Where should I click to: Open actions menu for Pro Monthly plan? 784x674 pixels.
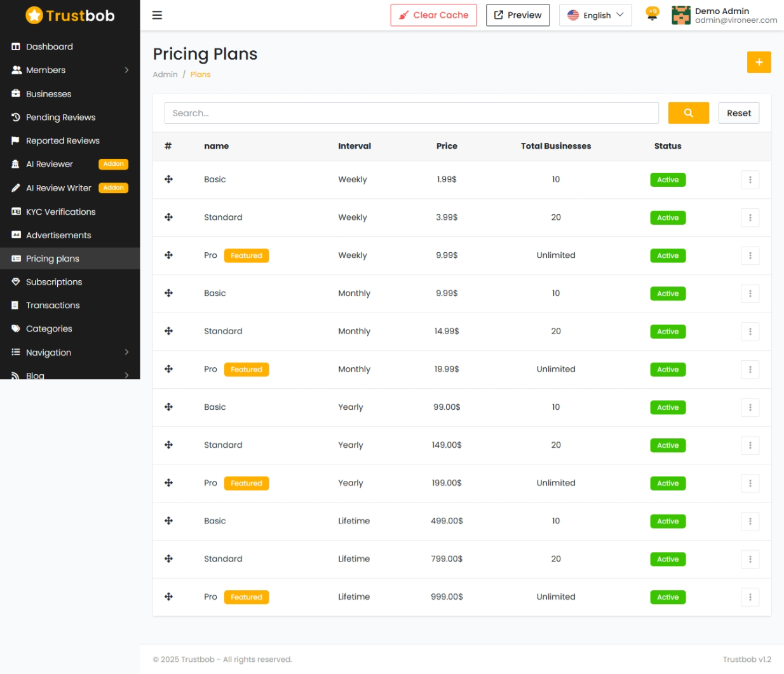[x=750, y=370]
